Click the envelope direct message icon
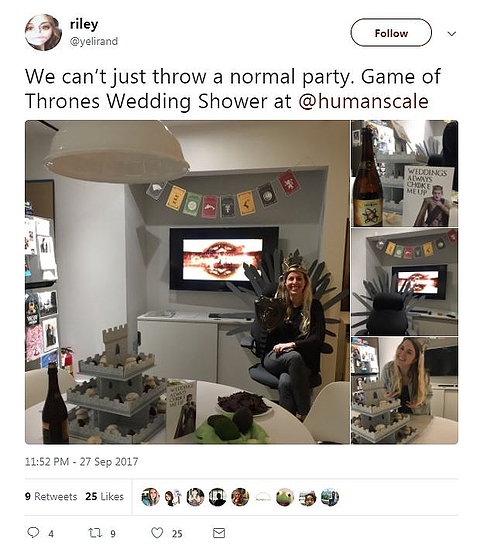480x552 pixels. 219,533
